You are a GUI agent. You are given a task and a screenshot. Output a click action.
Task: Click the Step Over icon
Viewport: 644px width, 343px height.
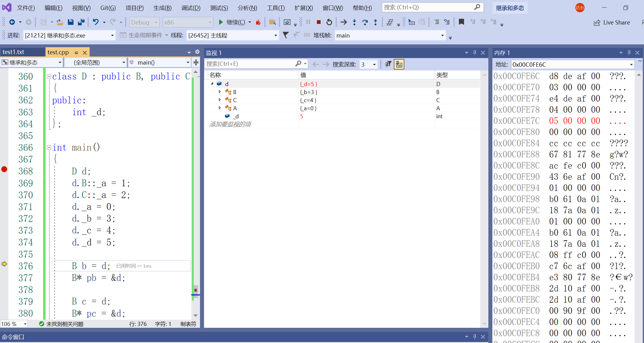coord(365,22)
